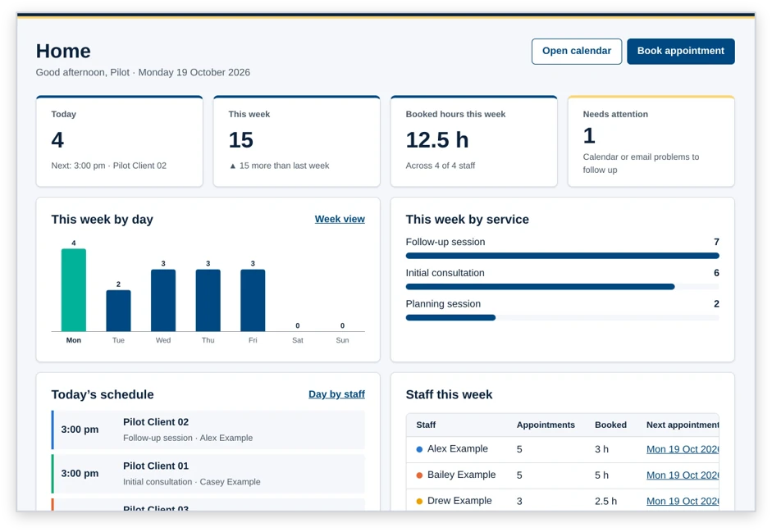Click the 'Staff this week' heading
The width and height of the screenshot is (772, 532).
pos(449,394)
